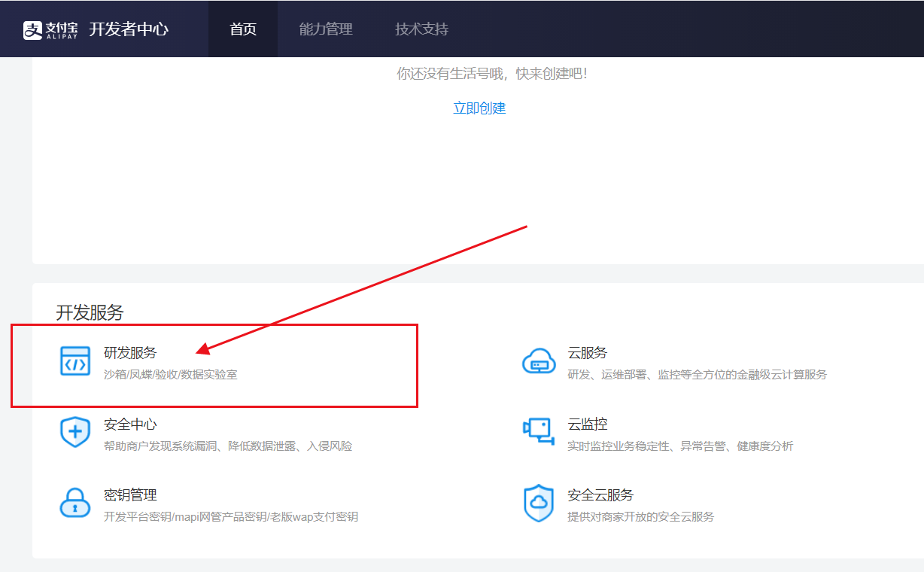
Task: Click the 安全中心 service entry
Action: point(129,424)
